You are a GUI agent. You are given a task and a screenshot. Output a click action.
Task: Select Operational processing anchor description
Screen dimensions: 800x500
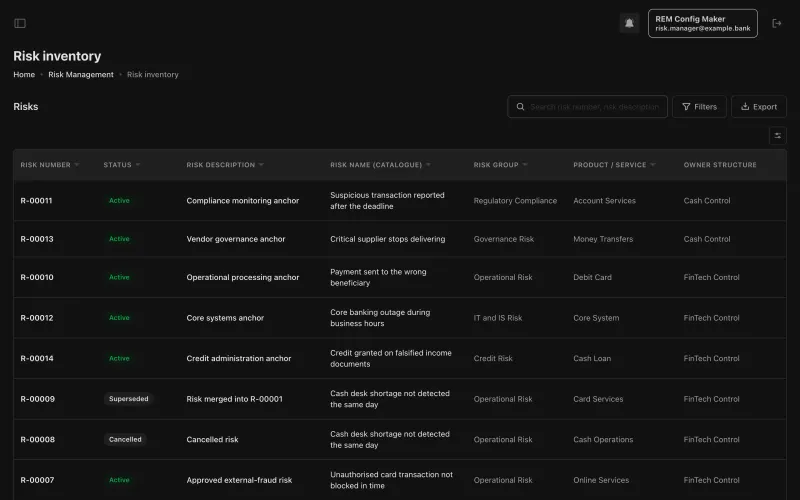(x=243, y=277)
